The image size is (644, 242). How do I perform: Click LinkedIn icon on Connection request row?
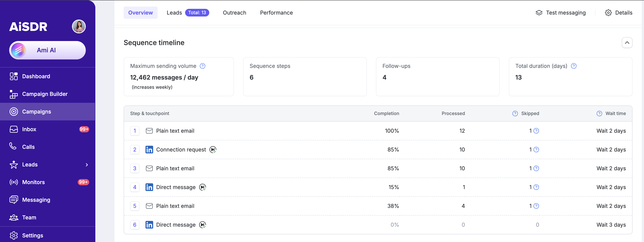[x=149, y=150]
